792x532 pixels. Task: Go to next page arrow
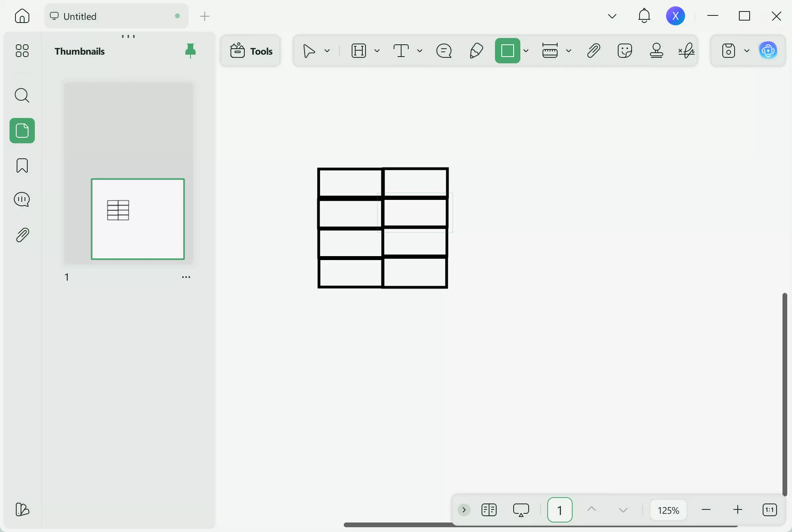pos(623,510)
